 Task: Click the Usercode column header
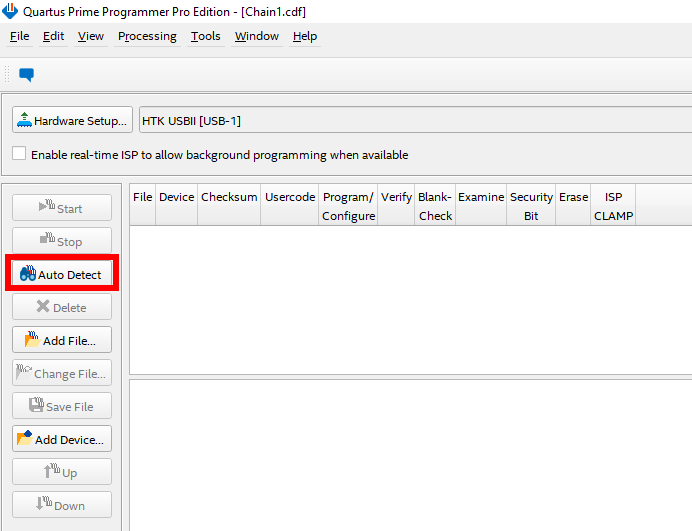click(290, 205)
